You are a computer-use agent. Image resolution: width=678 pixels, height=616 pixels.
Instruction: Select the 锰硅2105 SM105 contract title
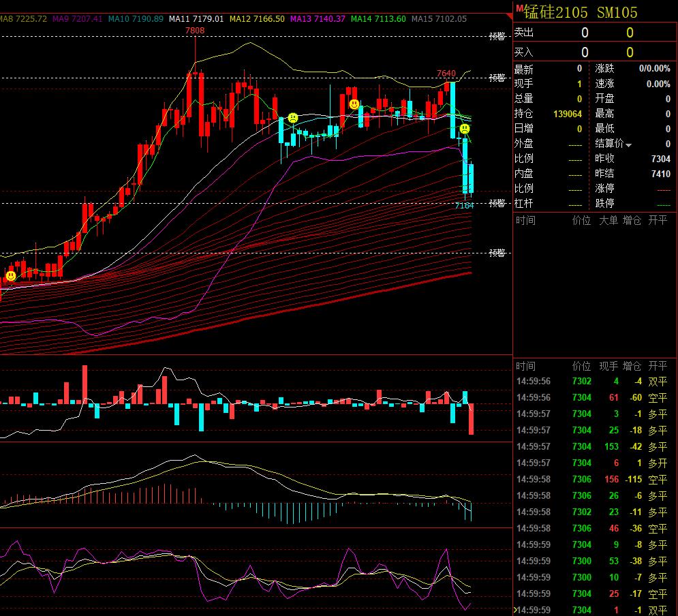point(581,12)
